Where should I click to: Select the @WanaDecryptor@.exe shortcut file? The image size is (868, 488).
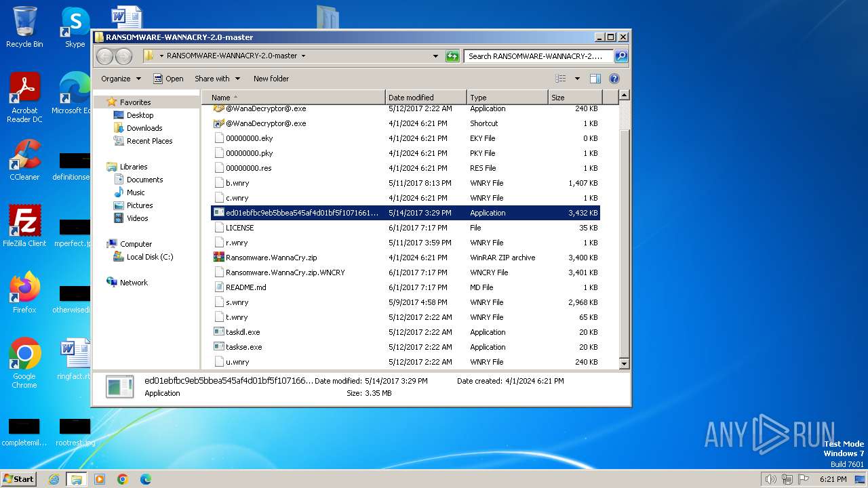pos(405,123)
